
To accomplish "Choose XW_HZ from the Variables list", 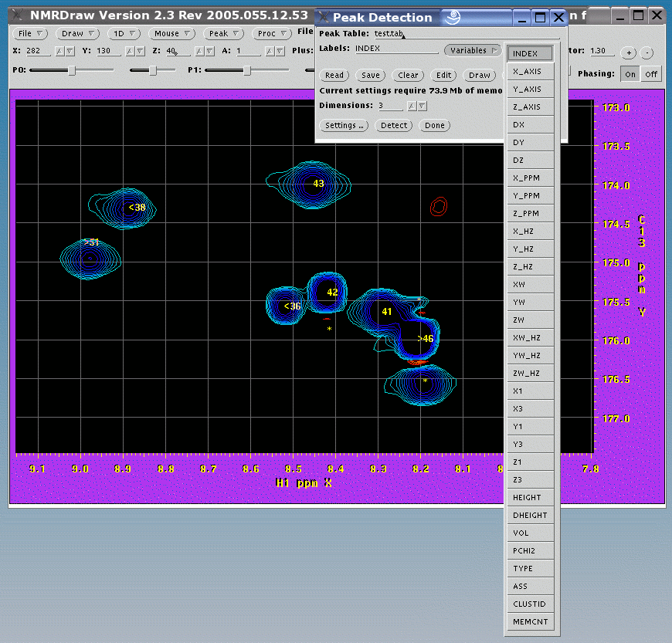I will tap(530, 337).
